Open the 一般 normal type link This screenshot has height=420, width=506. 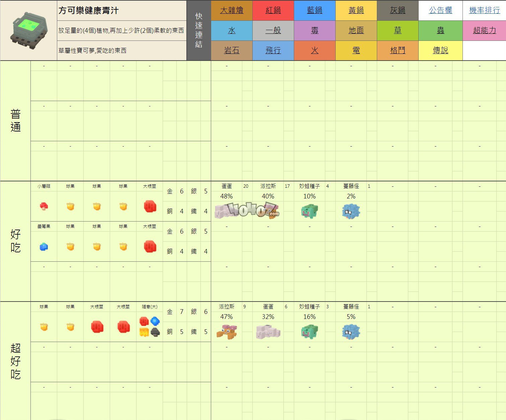273,30
